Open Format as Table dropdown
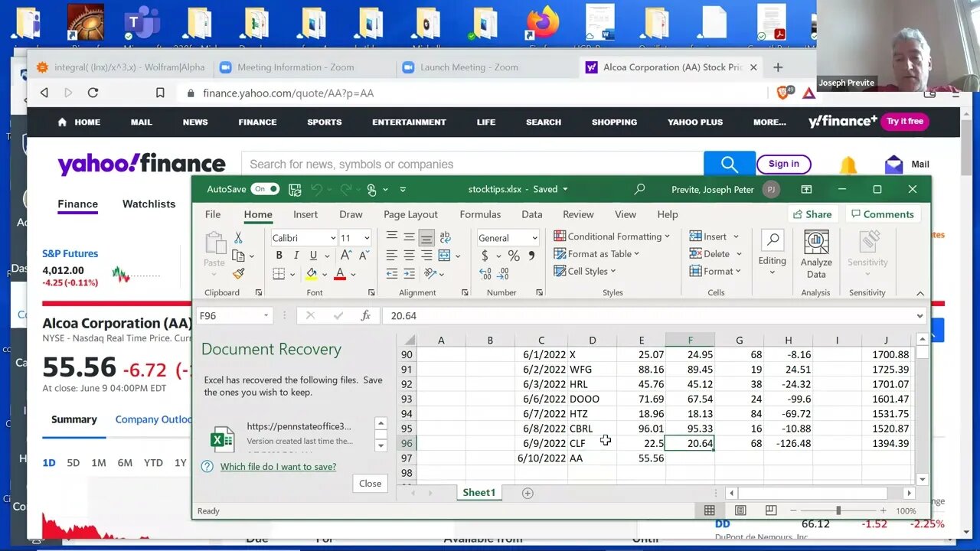This screenshot has width=980, height=551. pos(596,254)
